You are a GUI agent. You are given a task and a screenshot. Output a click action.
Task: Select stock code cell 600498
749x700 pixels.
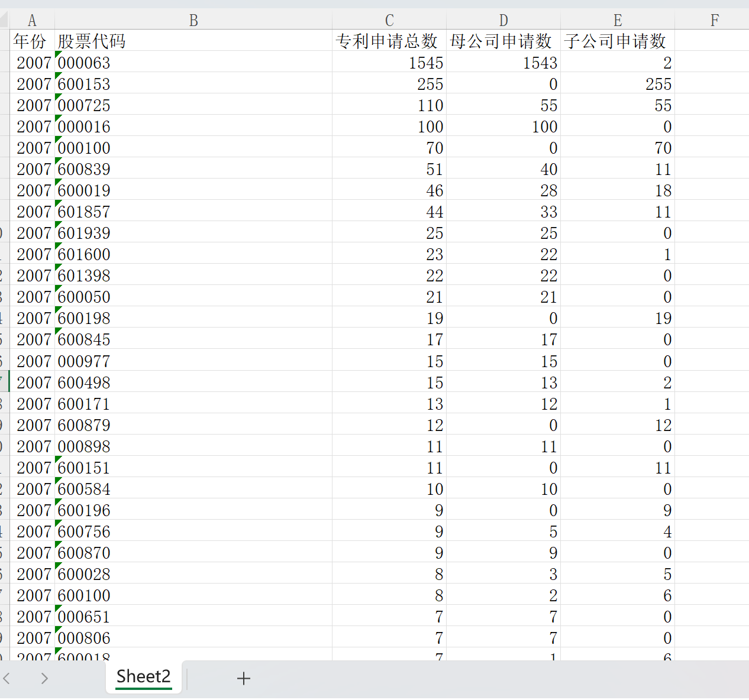[193, 381]
